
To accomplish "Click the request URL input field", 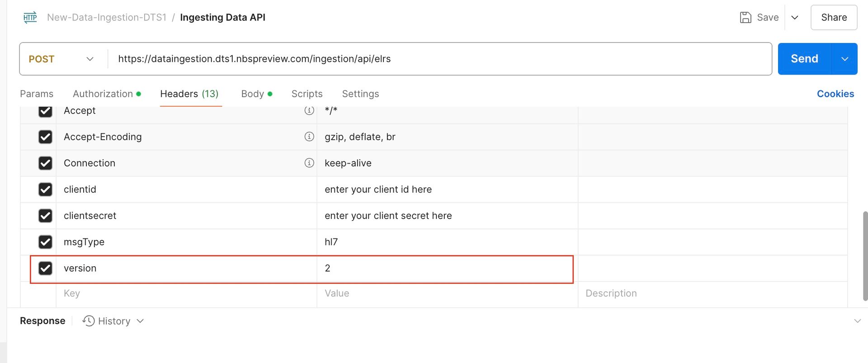I will click(439, 59).
